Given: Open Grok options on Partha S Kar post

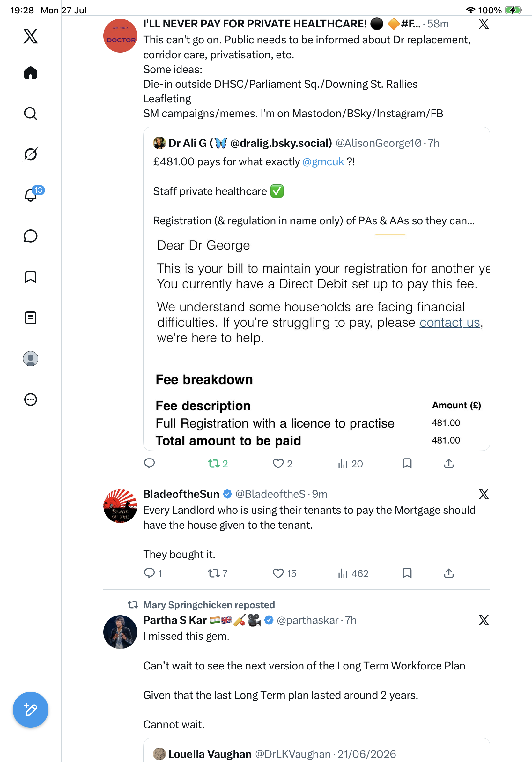Looking at the screenshot, I should click(484, 620).
